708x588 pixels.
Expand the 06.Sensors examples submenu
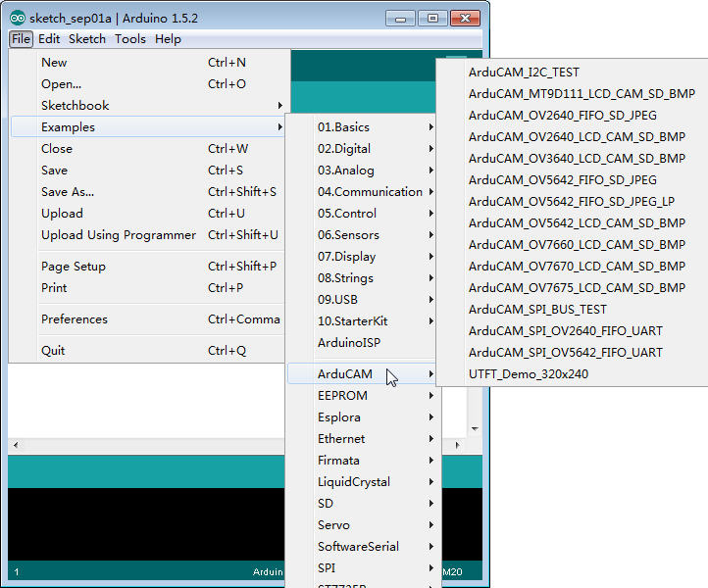[362, 235]
